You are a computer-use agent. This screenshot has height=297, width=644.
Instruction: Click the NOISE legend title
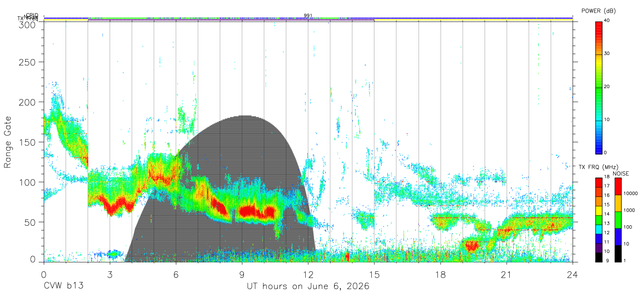click(621, 173)
